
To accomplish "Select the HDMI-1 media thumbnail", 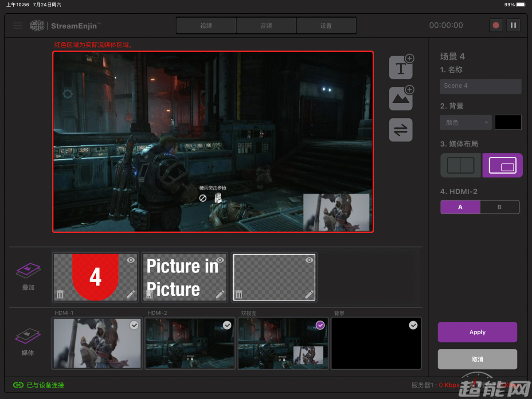I will [97, 343].
